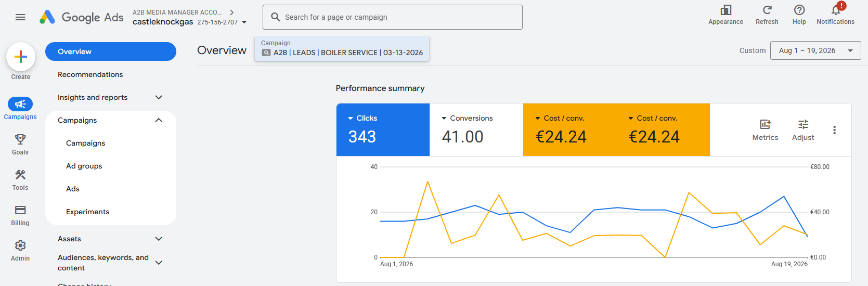Open Recommendations page
The width and height of the screenshot is (868, 286).
(90, 74)
